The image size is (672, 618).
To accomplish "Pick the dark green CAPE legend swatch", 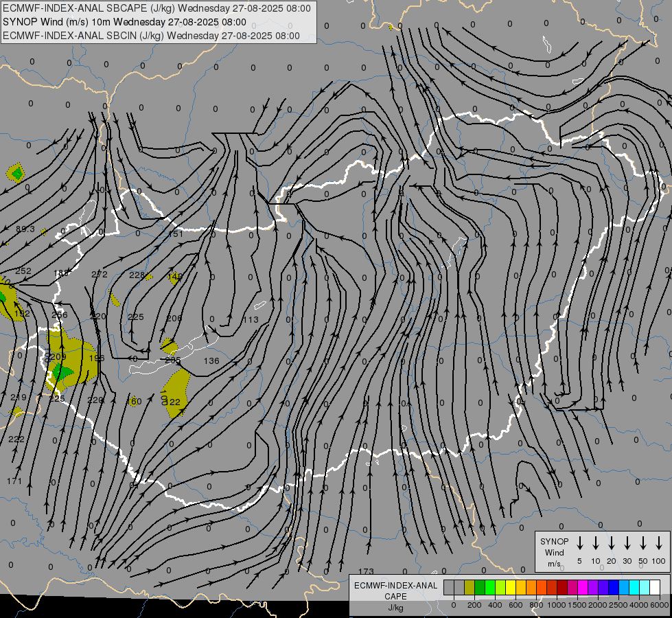I will click(480, 587).
